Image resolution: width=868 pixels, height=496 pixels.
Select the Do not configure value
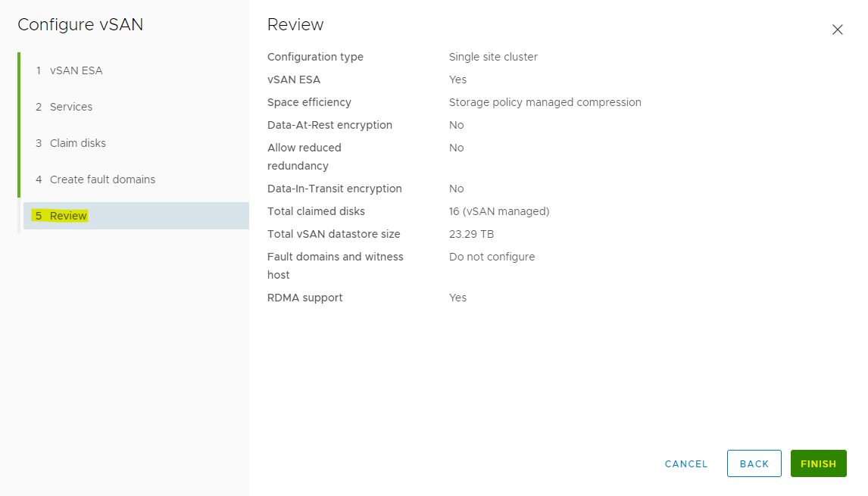[492, 257]
